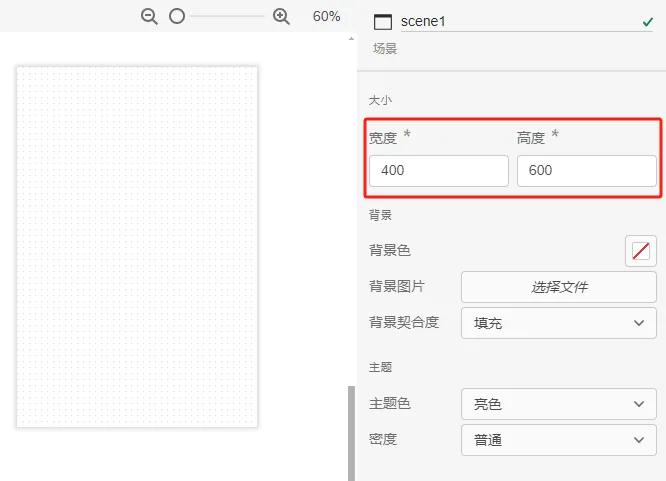Click the 场景 label under scene name
This screenshot has height=481, width=666.
[x=385, y=48]
